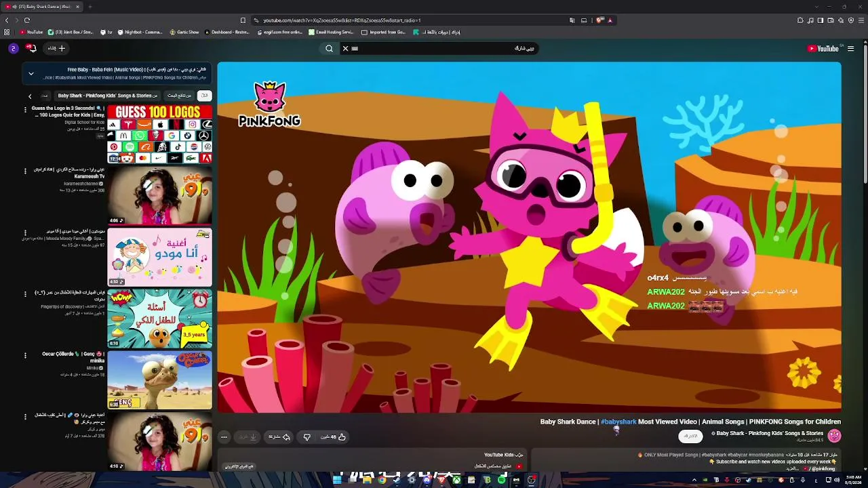The width and height of the screenshot is (868, 488).
Task: Open the Nightbot bookmark
Action: [x=140, y=32]
